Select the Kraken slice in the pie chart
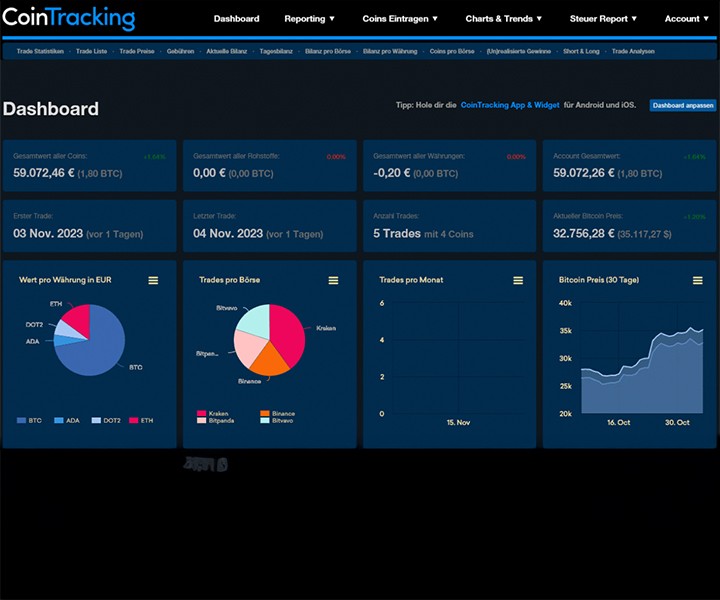 click(x=289, y=333)
